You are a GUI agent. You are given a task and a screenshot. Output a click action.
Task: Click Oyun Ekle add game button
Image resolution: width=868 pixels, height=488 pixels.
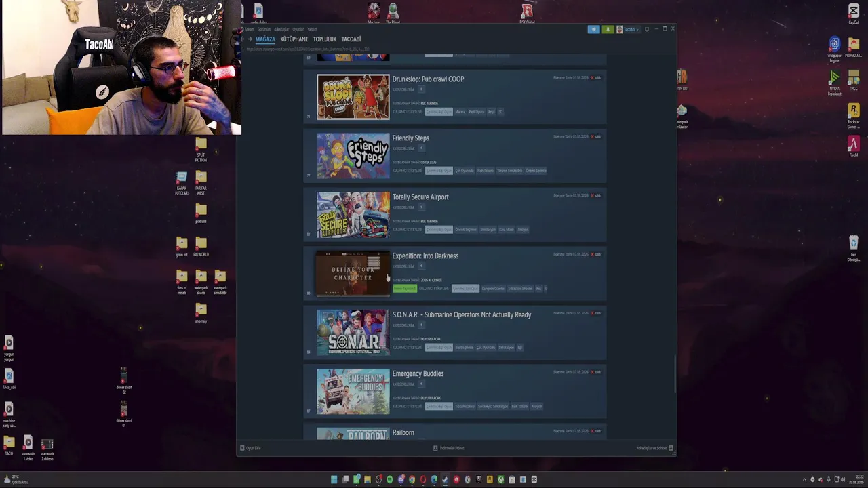[250, 448]
